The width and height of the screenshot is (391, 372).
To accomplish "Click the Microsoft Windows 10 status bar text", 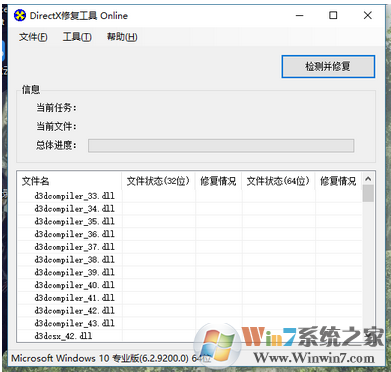I will 111,358.
